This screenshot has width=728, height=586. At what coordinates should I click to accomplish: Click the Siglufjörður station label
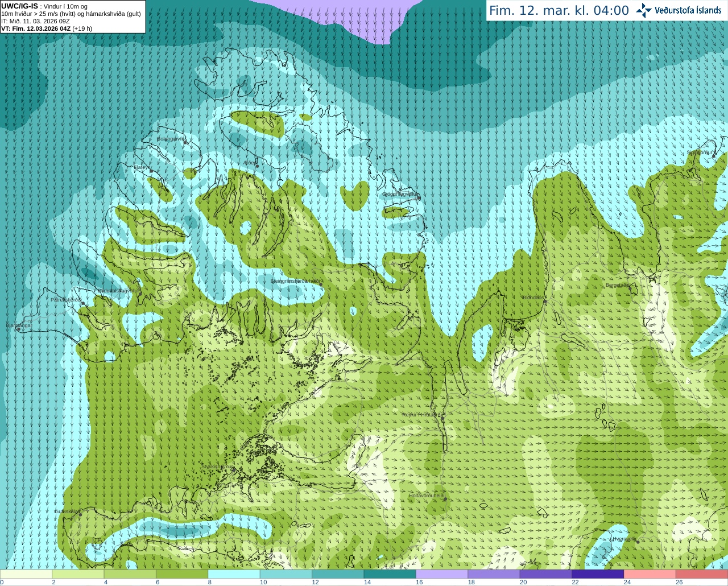(x=700, y=152)
